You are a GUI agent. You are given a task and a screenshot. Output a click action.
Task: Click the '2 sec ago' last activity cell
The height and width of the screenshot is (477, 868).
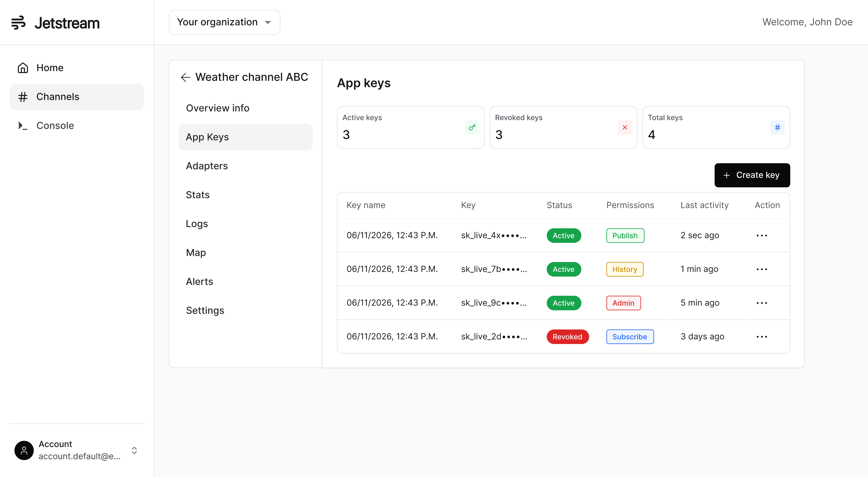(x=700, y=235)
